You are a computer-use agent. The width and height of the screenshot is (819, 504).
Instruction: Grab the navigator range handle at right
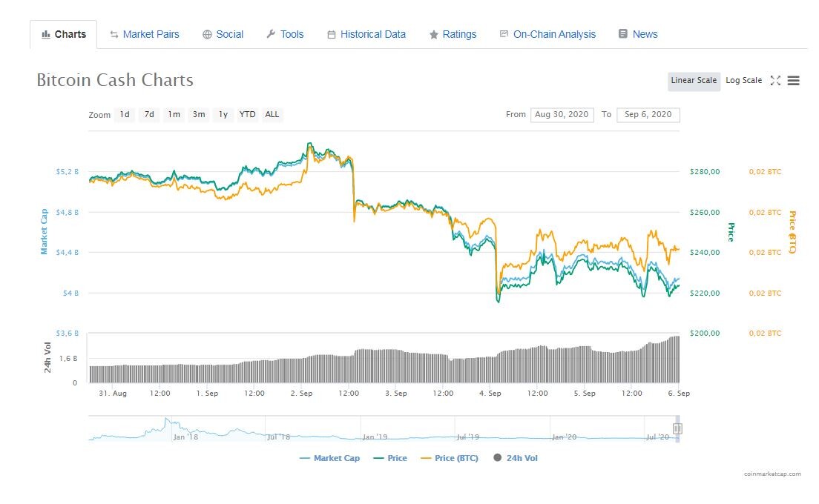click(677, 429)
